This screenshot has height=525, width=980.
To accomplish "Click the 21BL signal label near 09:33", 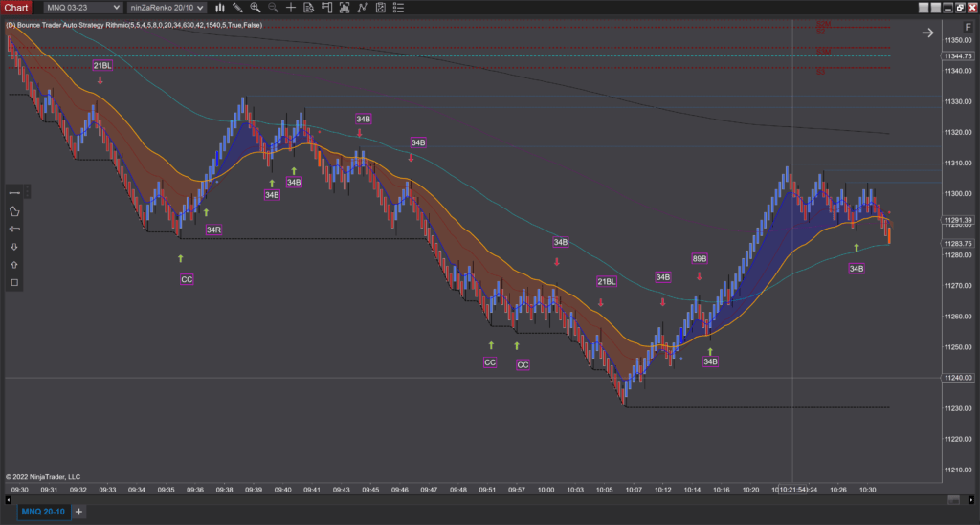I will pyautogui.click(x=102, y=66).
